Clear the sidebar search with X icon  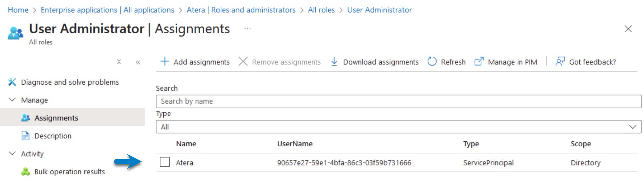coord(119,62)
